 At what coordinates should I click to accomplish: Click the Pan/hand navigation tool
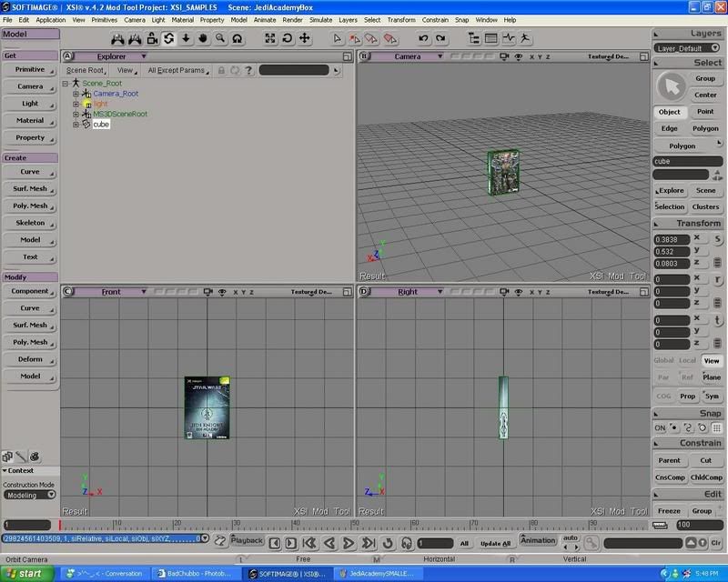(x=203, y=38)
